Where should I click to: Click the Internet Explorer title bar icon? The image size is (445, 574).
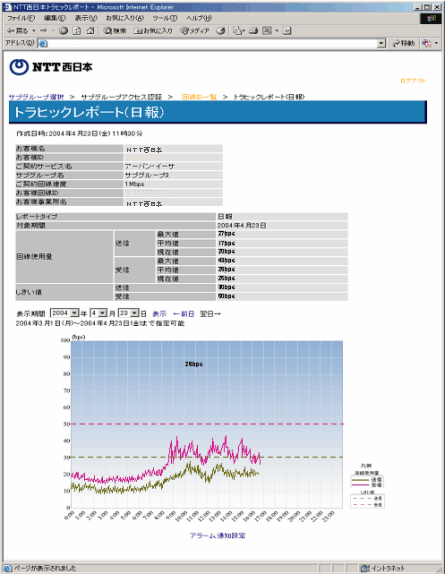click(7, 7)
